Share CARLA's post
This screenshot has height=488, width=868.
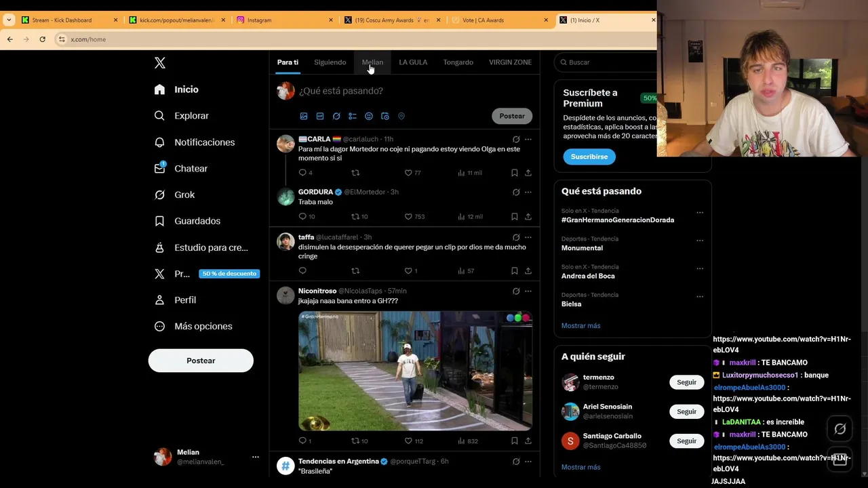coord(528,173)
